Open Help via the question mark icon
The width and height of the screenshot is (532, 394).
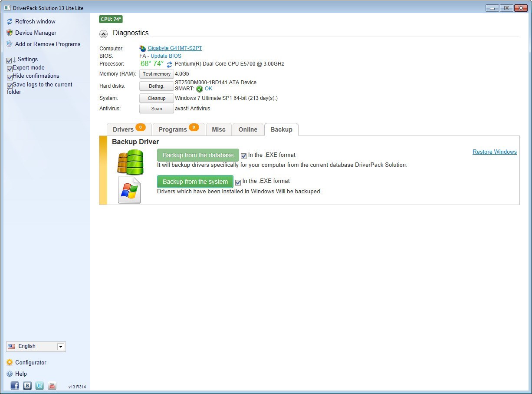click(10, 374)
